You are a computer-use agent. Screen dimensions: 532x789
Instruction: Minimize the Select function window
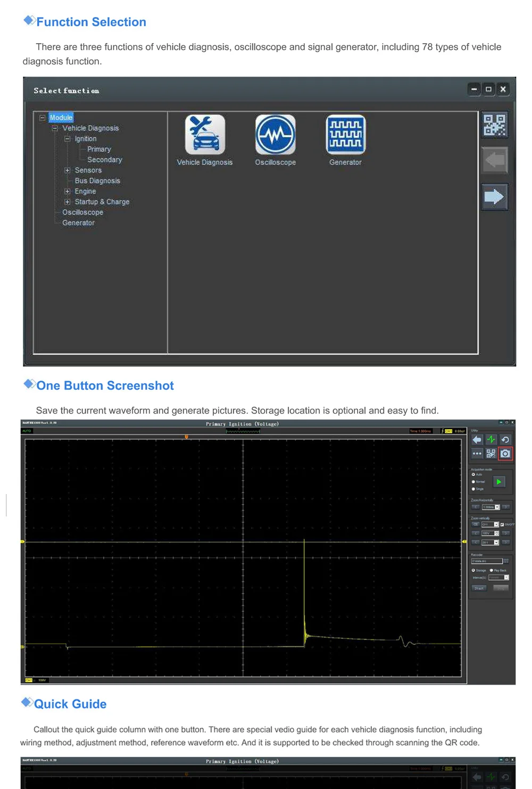point(474,89)
